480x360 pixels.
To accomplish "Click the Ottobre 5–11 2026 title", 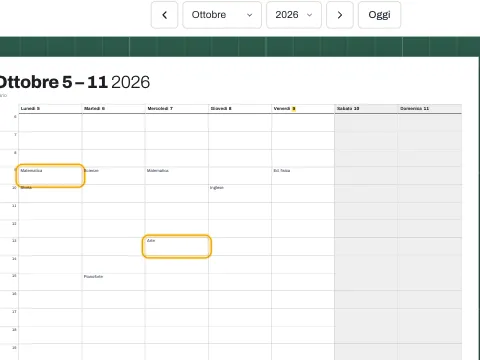I will (74, 82).
